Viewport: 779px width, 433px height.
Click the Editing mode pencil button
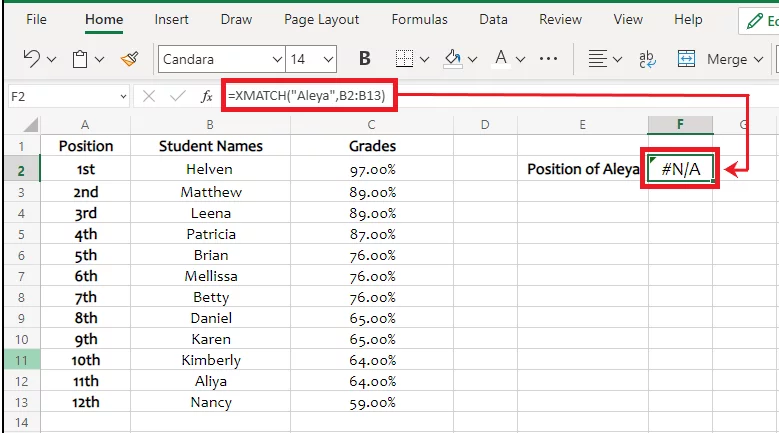759,21
